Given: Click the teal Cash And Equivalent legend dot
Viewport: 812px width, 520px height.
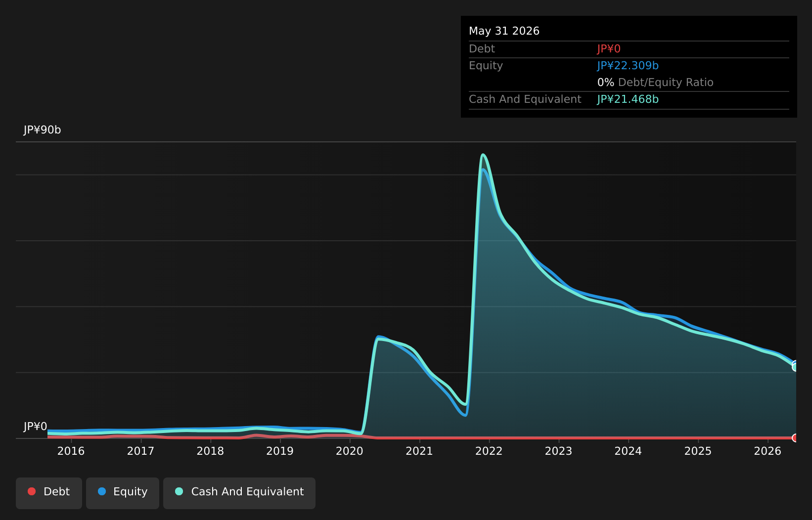Looking at the screenshot, I should point(179,491).
